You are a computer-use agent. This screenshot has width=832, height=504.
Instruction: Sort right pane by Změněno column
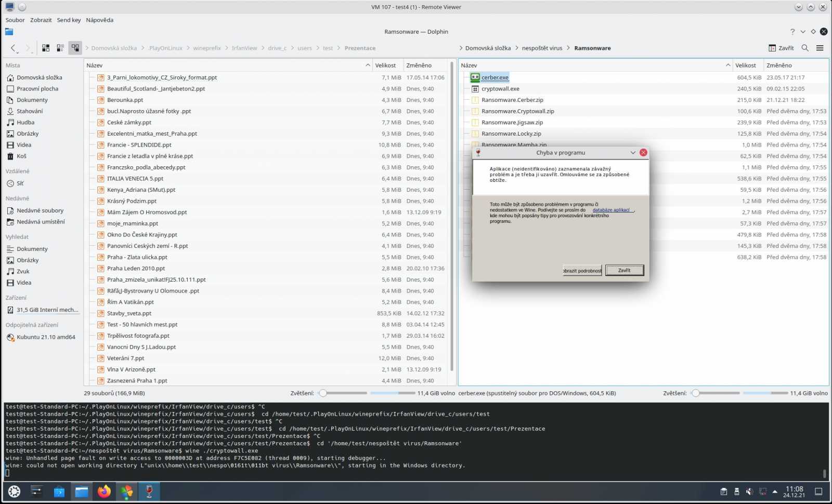(x=796, y=65)
